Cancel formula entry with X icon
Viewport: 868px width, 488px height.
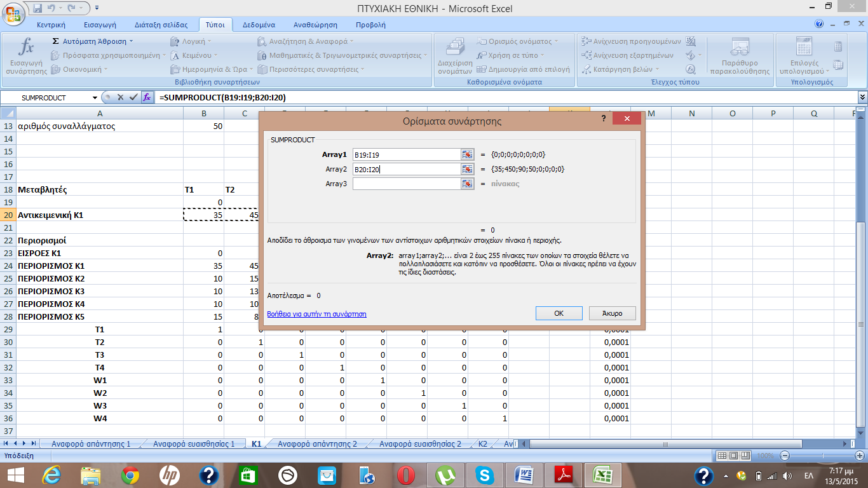click(x=120, y=97)
